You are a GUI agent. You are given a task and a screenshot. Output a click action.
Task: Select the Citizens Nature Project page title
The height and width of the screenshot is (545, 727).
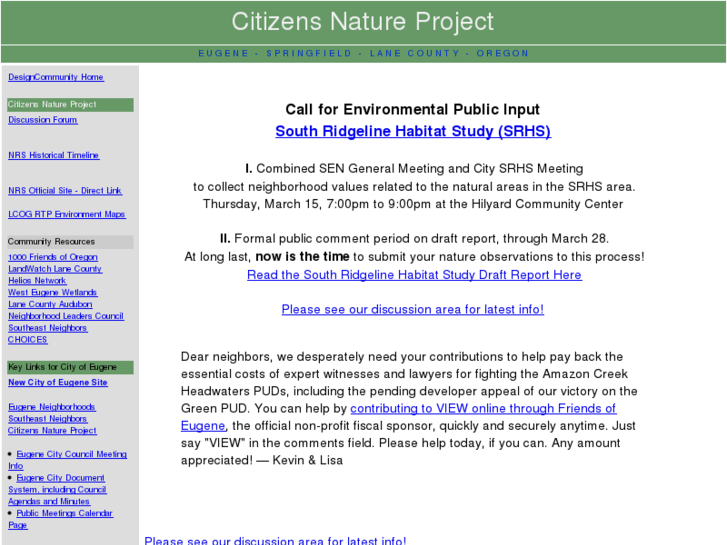(363, 22)
